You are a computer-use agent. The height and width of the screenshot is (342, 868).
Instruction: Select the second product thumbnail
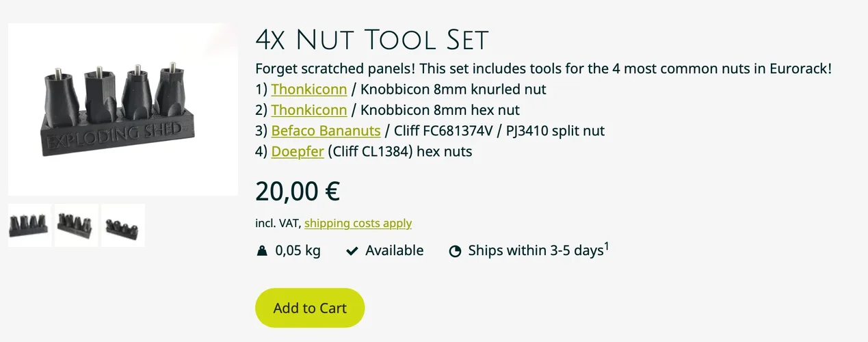[77, 225]
